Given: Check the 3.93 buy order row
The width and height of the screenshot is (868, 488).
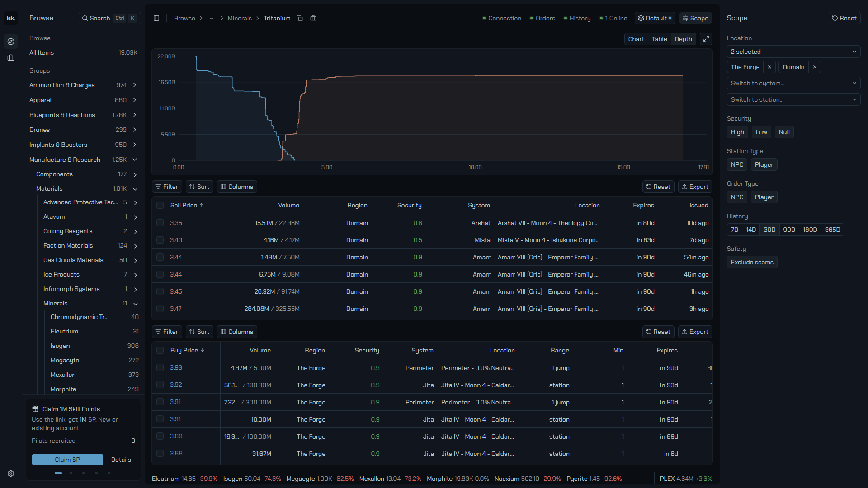Looking at the screenshot, I should point(160,367).
